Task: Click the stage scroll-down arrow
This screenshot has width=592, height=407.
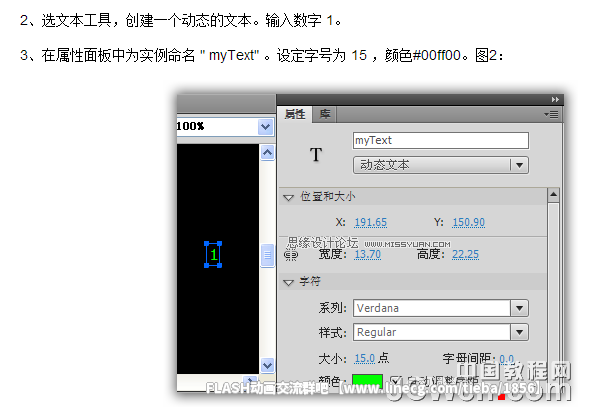Action: click(267, 365)
